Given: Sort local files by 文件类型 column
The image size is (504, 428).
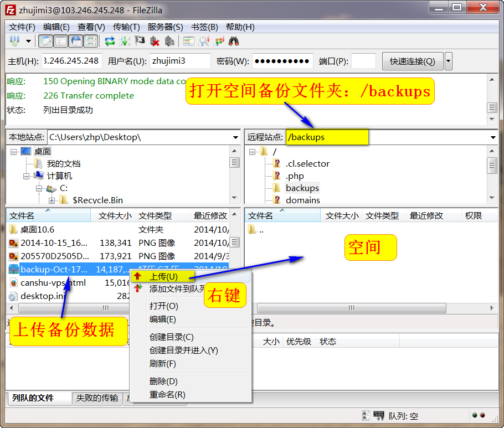Looking at the screenshot, I should click(163, 215).
